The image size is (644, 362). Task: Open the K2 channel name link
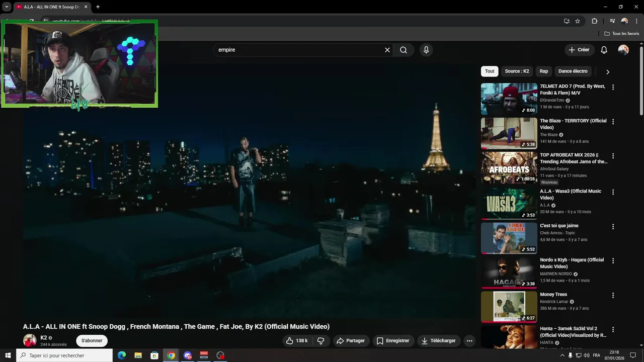pos(44,338)
